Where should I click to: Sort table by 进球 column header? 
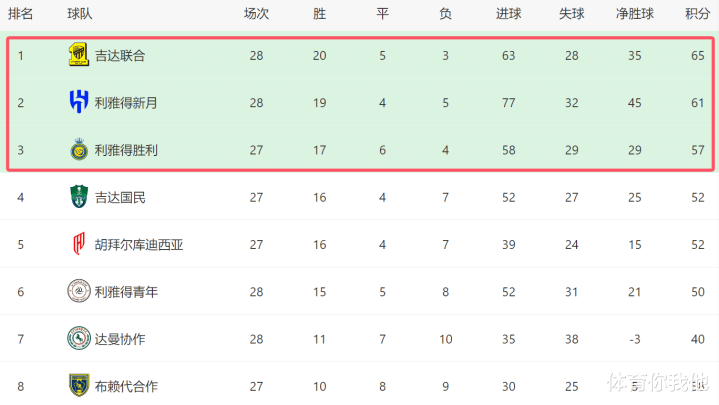click(509, 14)
